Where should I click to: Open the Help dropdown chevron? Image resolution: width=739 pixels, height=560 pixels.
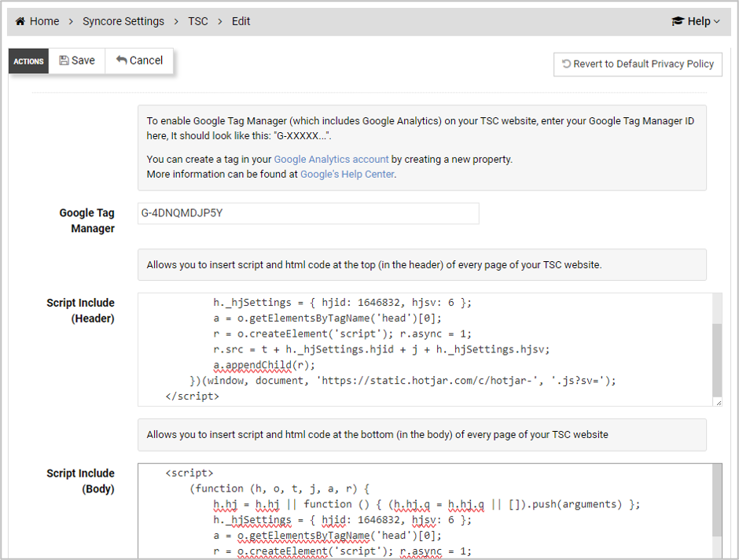(717, 22)
